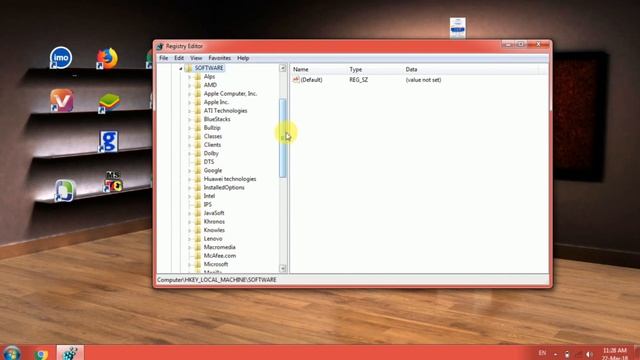The width and height of the screenshot is (640, 360).
Task: Click the tree scrollbar down arrow
Action: [282, 268]
